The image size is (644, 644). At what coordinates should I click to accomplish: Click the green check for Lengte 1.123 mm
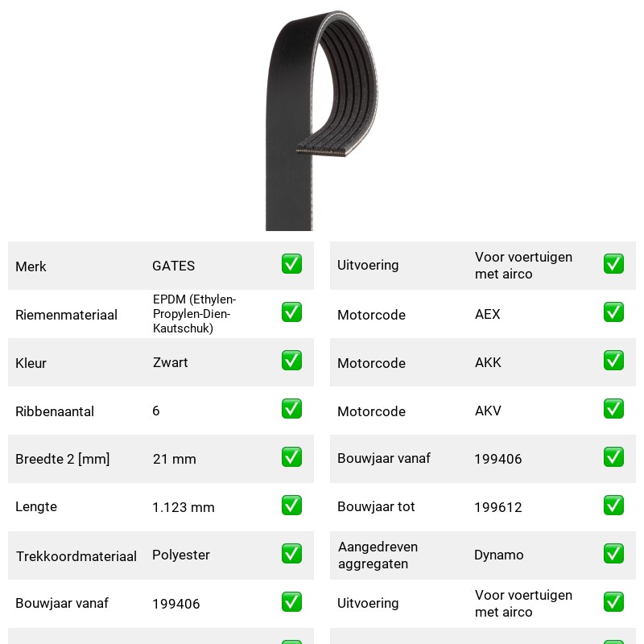(291, 506)
